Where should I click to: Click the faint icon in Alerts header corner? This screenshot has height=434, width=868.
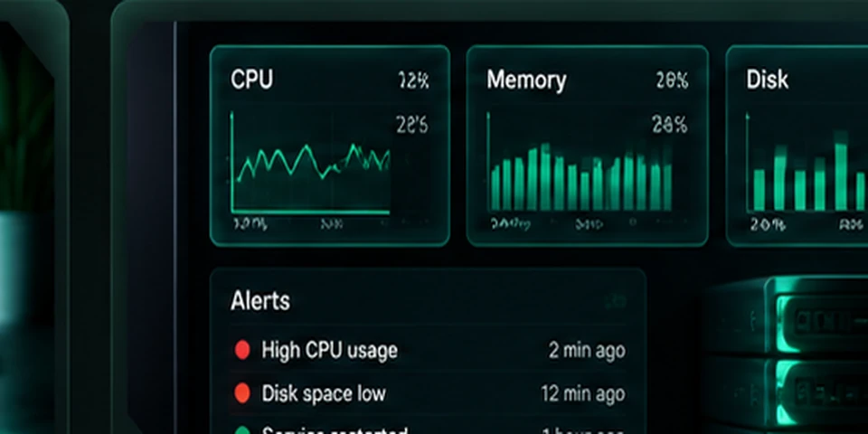pyautogui.click(x=615, y=301)
